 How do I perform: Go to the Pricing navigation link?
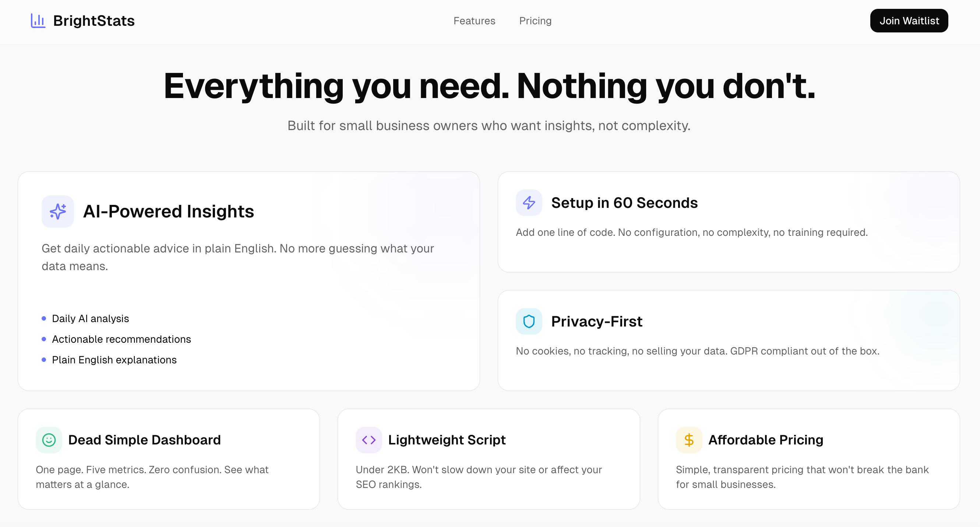pyautogui.click(x=535, y=21)
